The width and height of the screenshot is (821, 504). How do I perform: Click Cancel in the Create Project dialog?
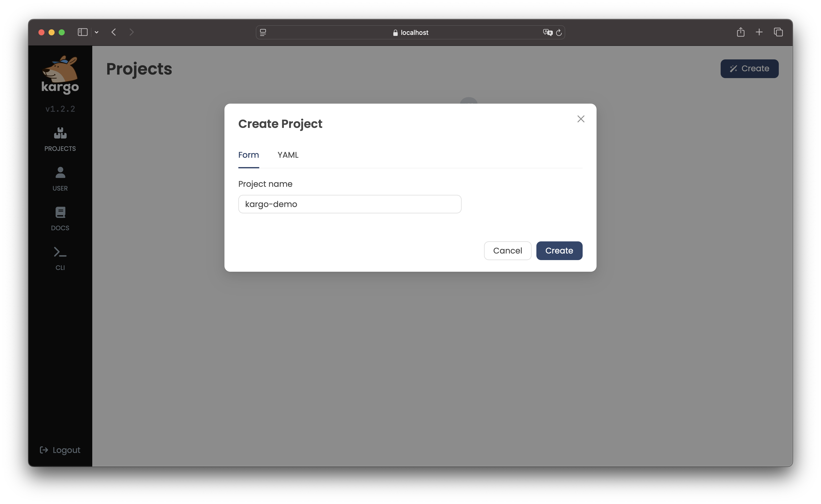pyautogui.click(x=507, y=251)
